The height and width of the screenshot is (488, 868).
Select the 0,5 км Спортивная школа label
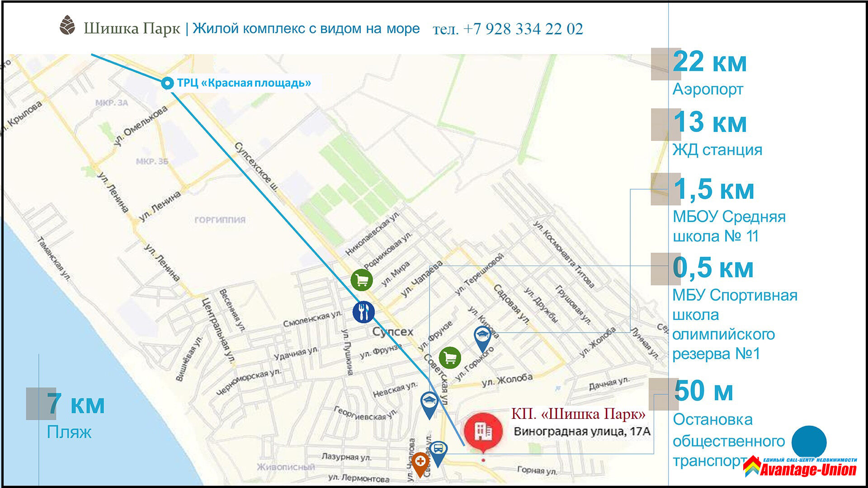click(735, 309)
